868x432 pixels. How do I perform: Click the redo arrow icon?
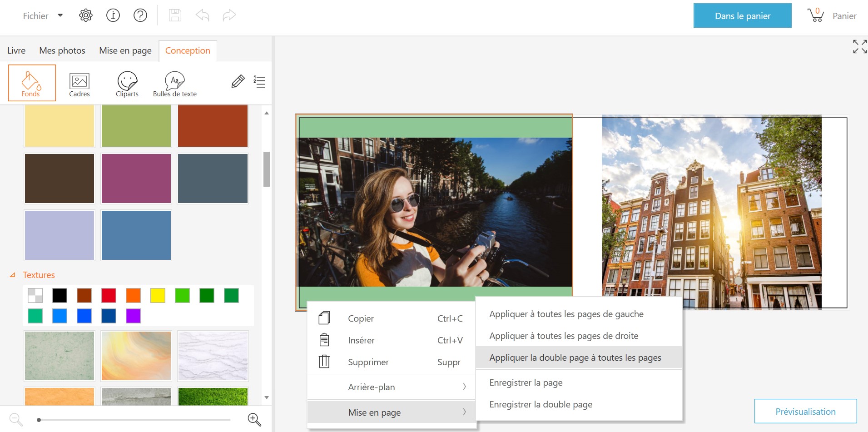[229, 15]
